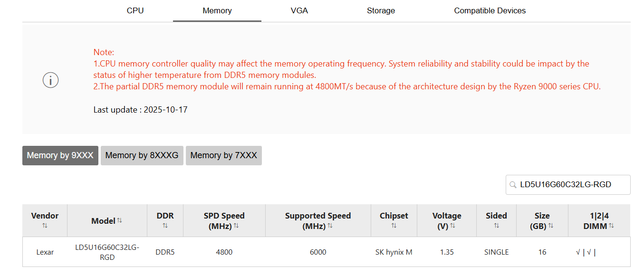Click Chipset column sort arrows

(x=394, y=226)
